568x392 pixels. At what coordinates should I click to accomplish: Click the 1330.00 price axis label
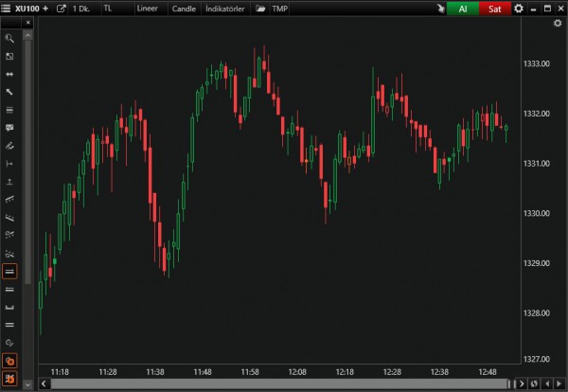(537, 213)
